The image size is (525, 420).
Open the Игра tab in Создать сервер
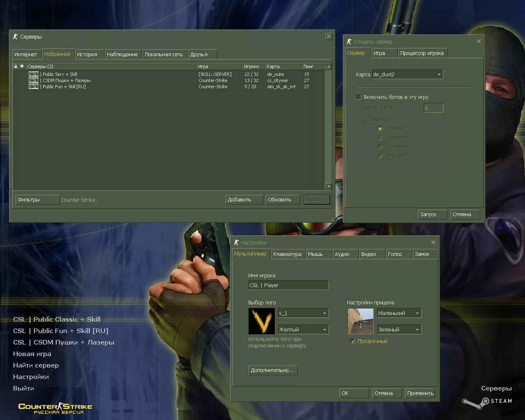[384, 53]
